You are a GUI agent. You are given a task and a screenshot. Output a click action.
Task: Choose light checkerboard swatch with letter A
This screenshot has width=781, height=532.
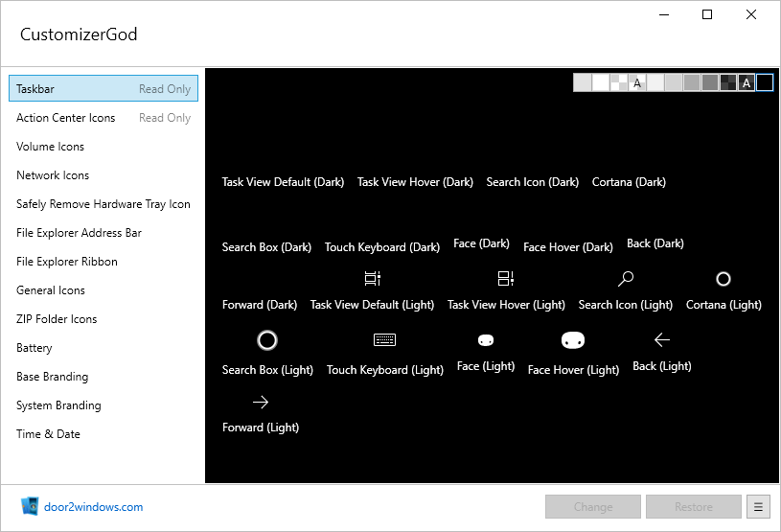(x=637, y=82)
